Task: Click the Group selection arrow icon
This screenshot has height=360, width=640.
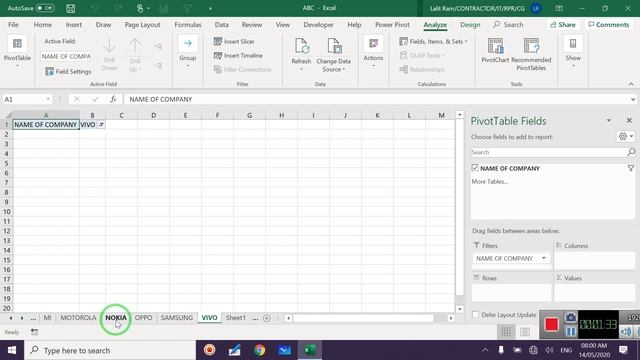Action: tap(188, 43)
